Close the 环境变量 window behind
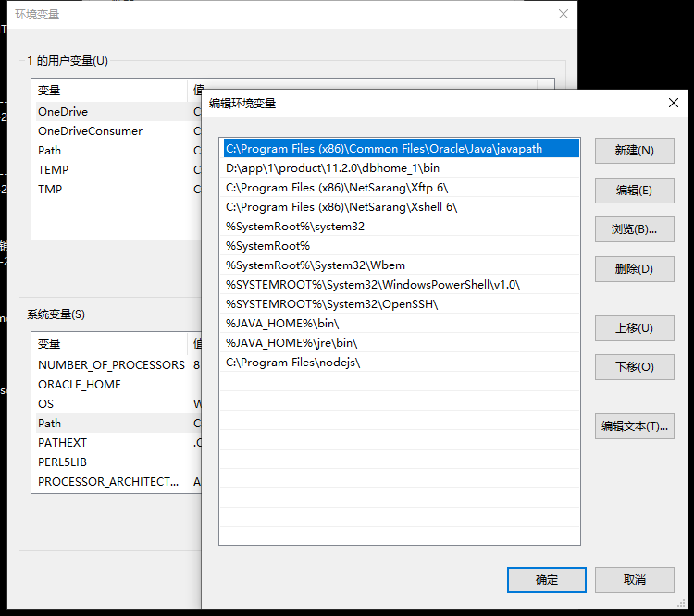694x616 pixels. tap(563, 14)
